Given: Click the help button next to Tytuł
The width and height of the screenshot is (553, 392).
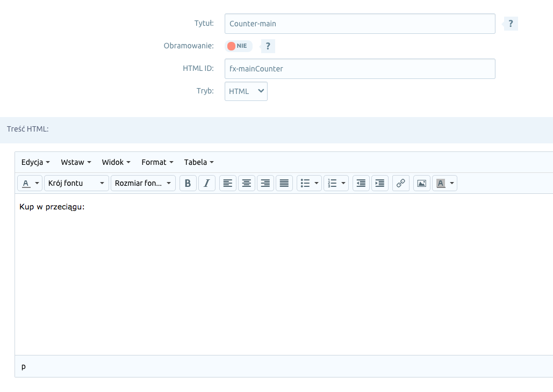Looking at the screenshot, I should pos(511,24).
